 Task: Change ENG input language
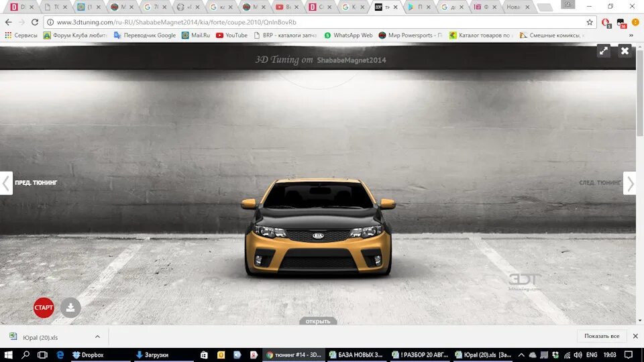click(x=592, y=355)
